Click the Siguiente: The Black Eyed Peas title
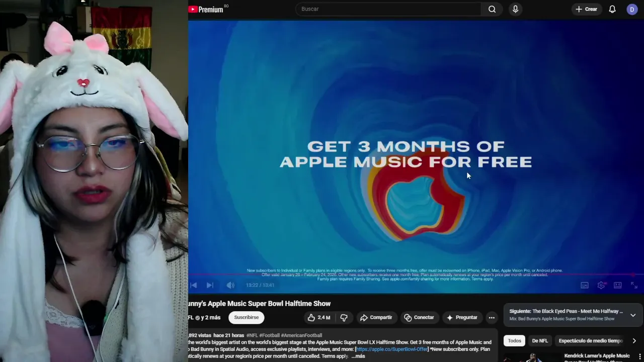The width and height of the screenshot is (644, 362). click(566, 311)
